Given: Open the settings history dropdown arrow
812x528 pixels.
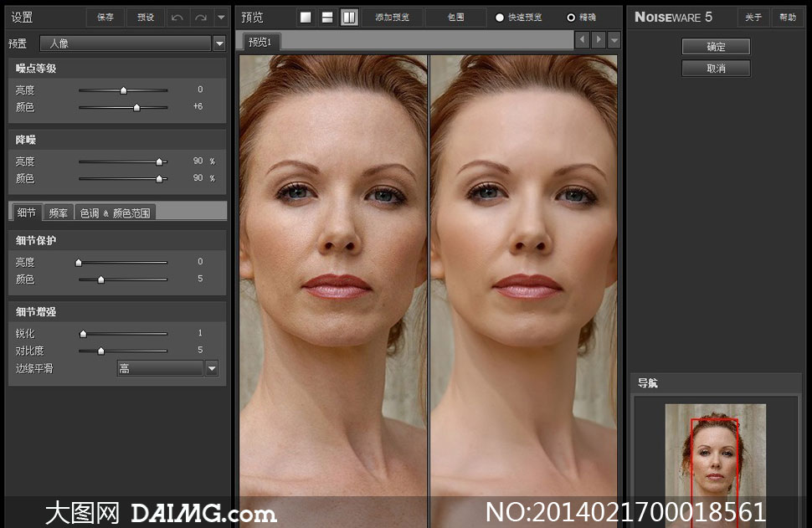Looking at the screenshot, I should pyautogui.click(x=220, y=17).
